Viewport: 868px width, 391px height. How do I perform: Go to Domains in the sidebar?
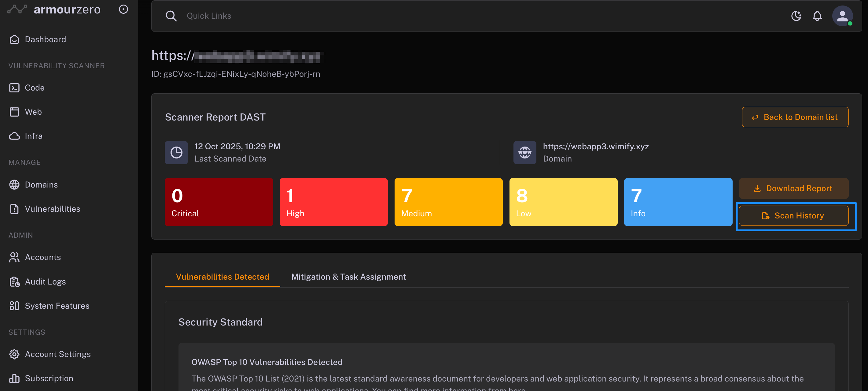pyautogui.click(x=41, y=184)
